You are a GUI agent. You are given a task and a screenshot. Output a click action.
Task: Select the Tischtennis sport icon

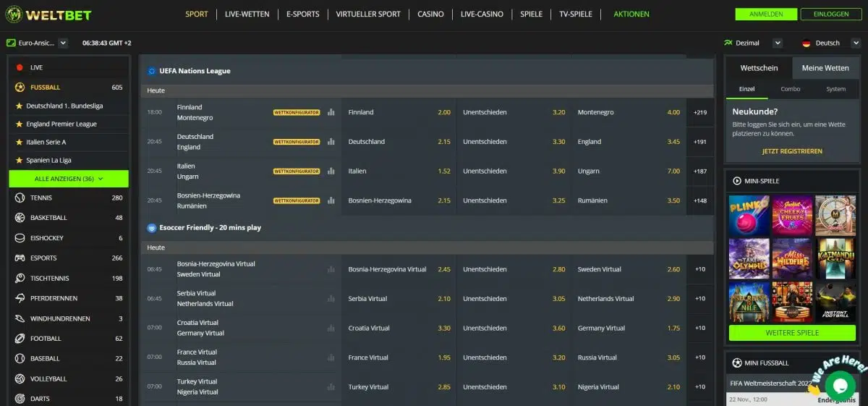[x=20, y=278]
